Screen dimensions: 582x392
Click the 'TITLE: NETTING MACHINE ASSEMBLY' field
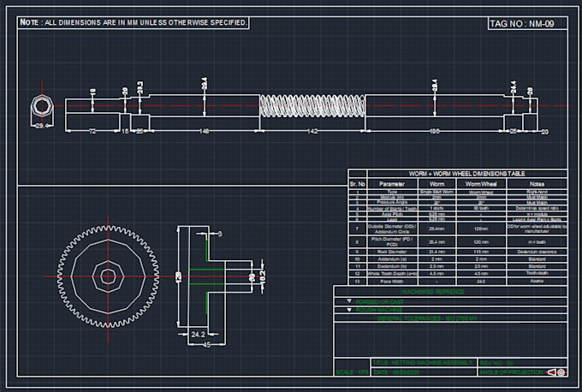coord(423,362)
